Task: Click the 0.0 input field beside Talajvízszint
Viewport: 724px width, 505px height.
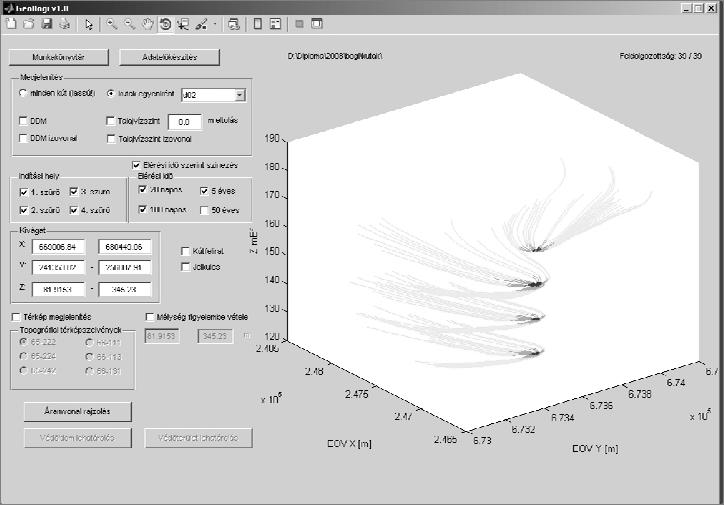Action: point(184,122)
